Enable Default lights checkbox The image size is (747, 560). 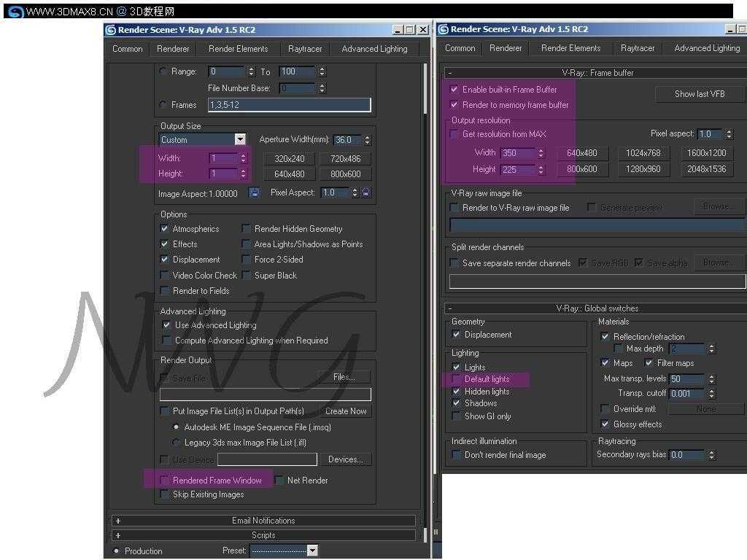click(x=457, y=379)
